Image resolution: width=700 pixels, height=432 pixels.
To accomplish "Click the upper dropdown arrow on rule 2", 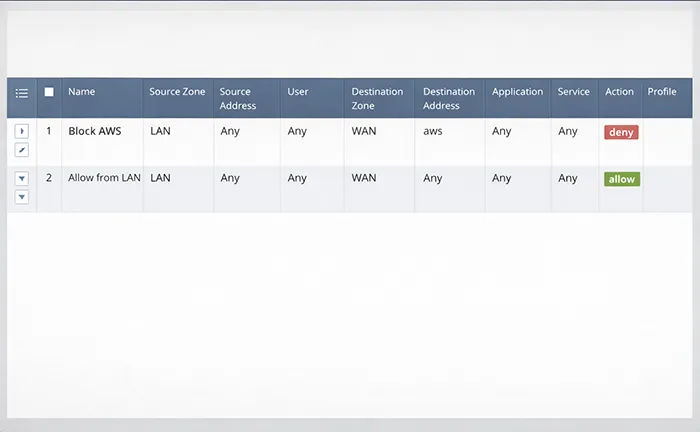I will click(22, 179).
